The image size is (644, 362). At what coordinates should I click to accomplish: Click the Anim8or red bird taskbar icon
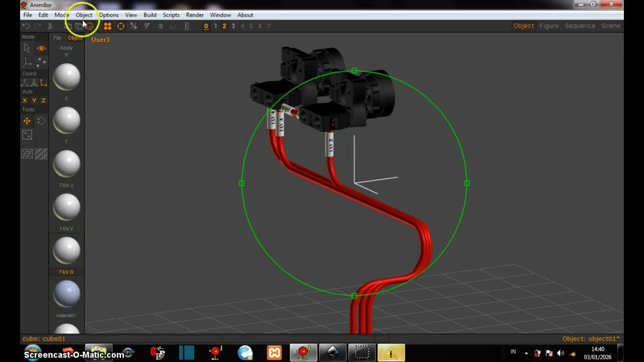click(x=303, y=353)
